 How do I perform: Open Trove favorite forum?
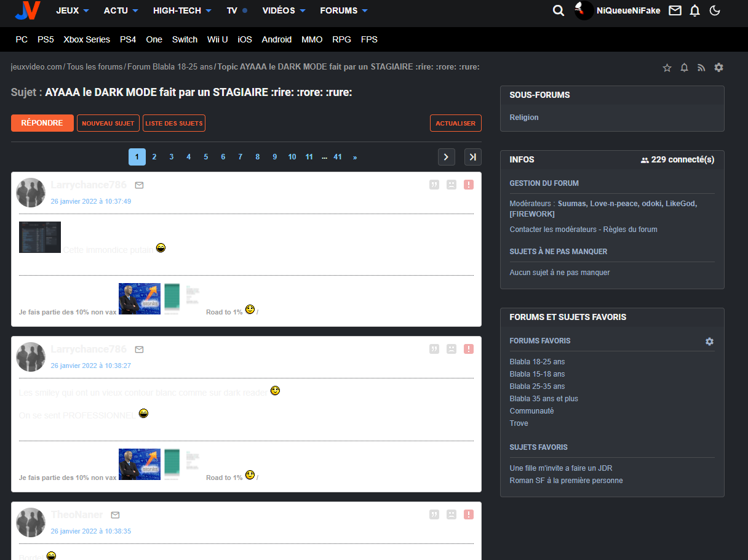click(x=519, y=423)
